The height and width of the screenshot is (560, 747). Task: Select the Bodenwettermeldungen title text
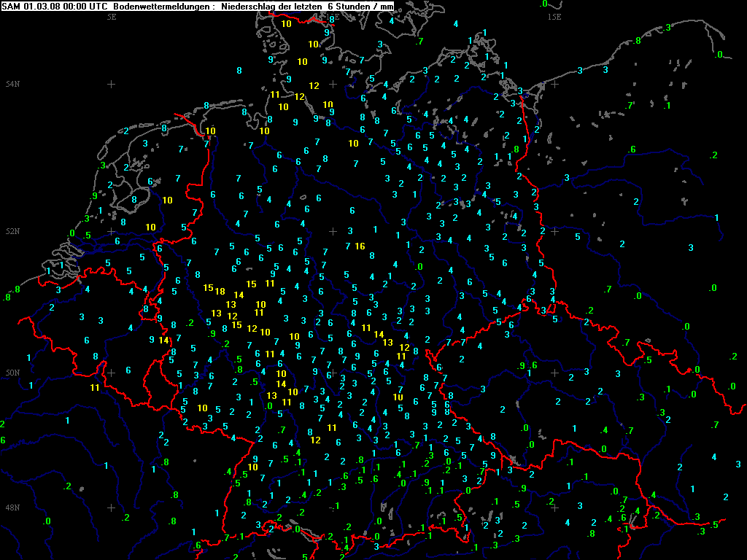(x=163, y=6)
